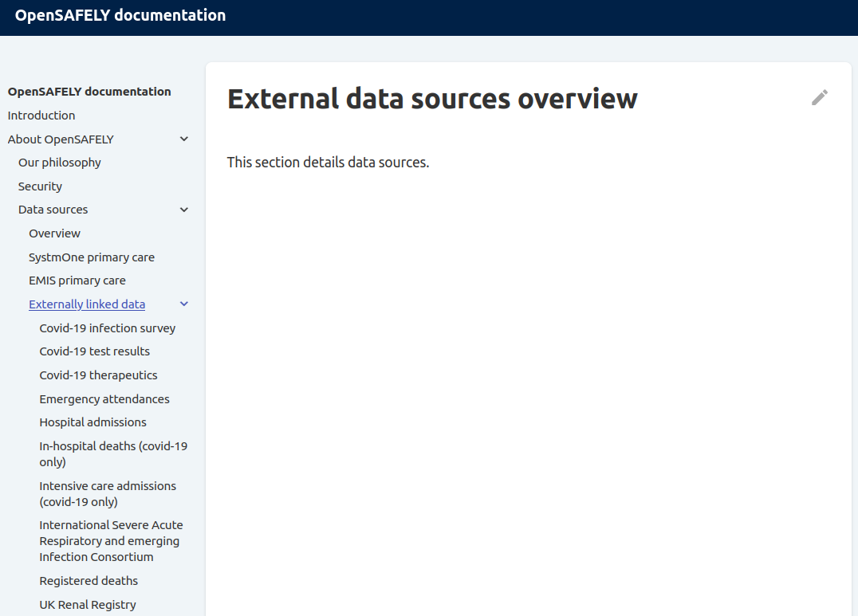858x616 pixels.
Task: Click the Externally linked data link
Action: click(87, 304)
